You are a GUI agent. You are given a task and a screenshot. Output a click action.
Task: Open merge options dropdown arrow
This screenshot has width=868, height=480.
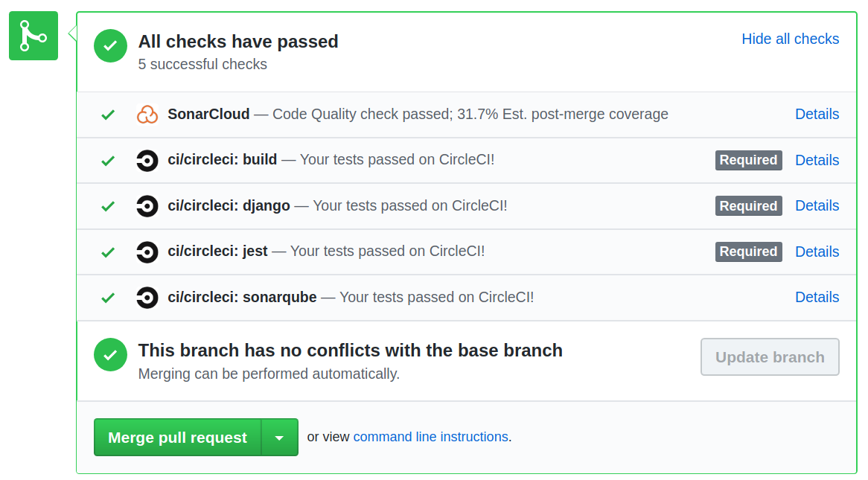279,438
